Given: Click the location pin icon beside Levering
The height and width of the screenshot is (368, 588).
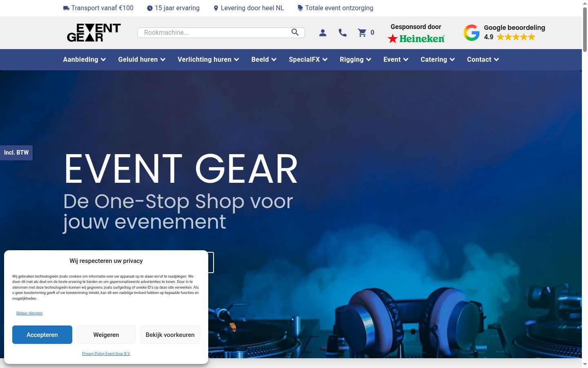Looking at the screenshot, I should [216, 8].
